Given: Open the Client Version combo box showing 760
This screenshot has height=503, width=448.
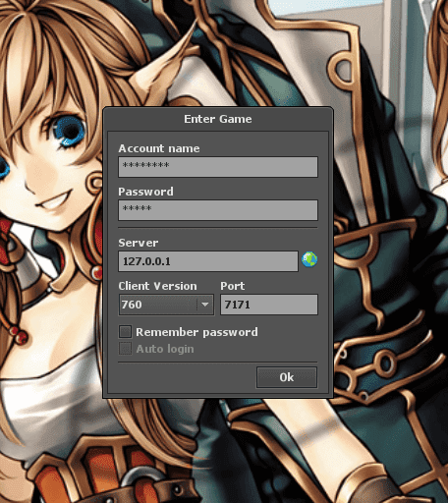Looking at the screenshot, I should coord(166,305).
